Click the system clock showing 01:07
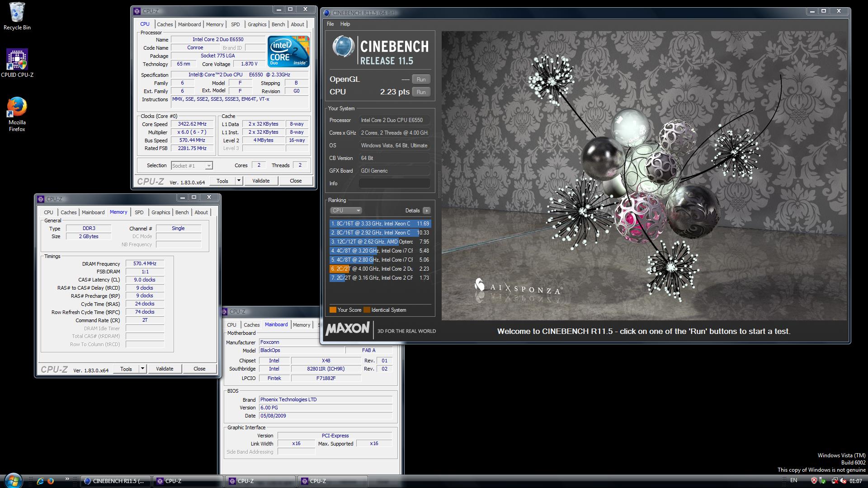This screenshot has width=868, height=488. tap(855, 481)
